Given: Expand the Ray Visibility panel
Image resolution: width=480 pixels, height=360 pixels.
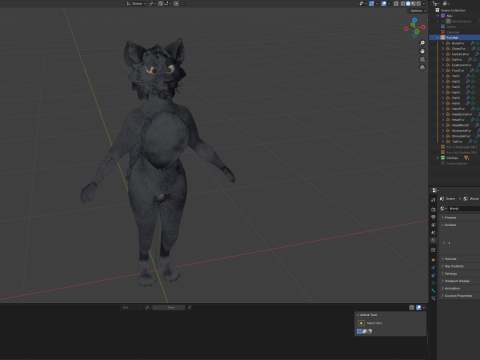Looking at the screenshot, I should coord(460,266).
